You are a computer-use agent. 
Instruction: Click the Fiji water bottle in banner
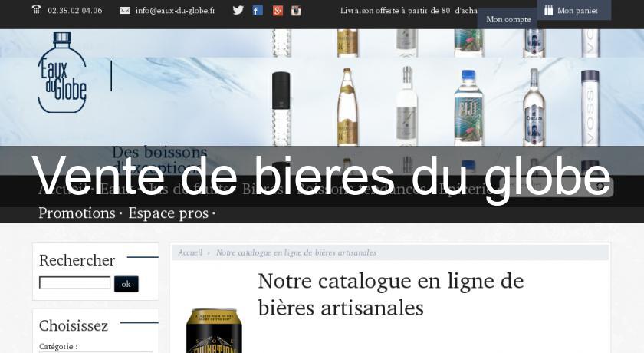point(468,107)
